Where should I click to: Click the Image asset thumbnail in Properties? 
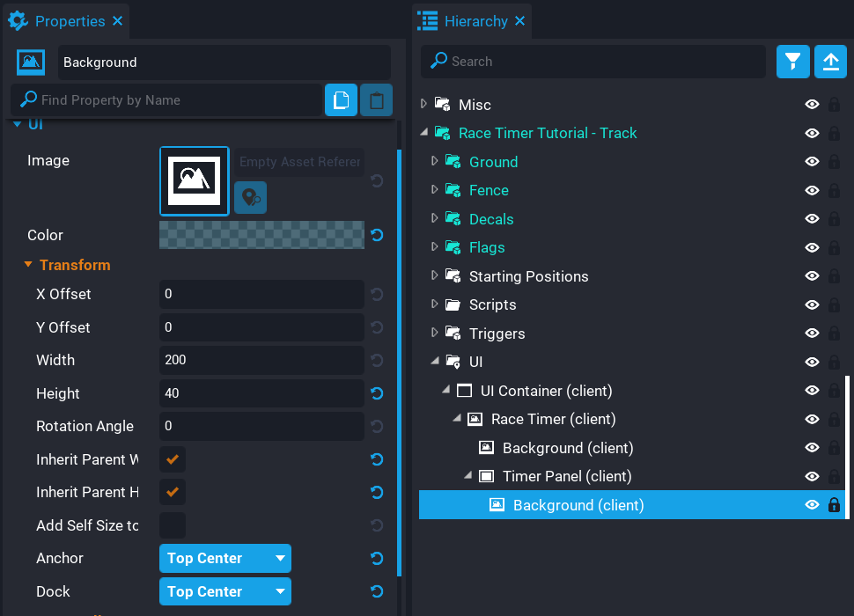pos(194,180)
